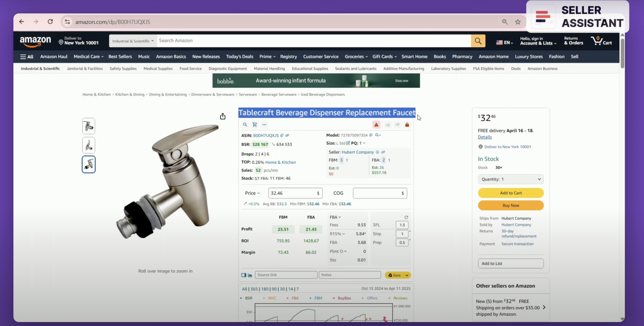The image size is (644, 326).
Task: Click the refresh icon in fees panel
Action: (x=406, y=217)
